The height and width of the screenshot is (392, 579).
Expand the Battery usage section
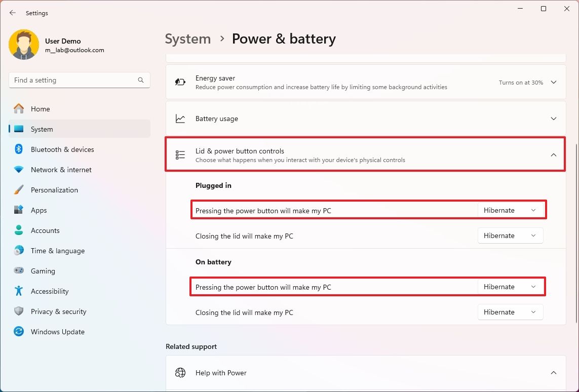tap(554, 119)
